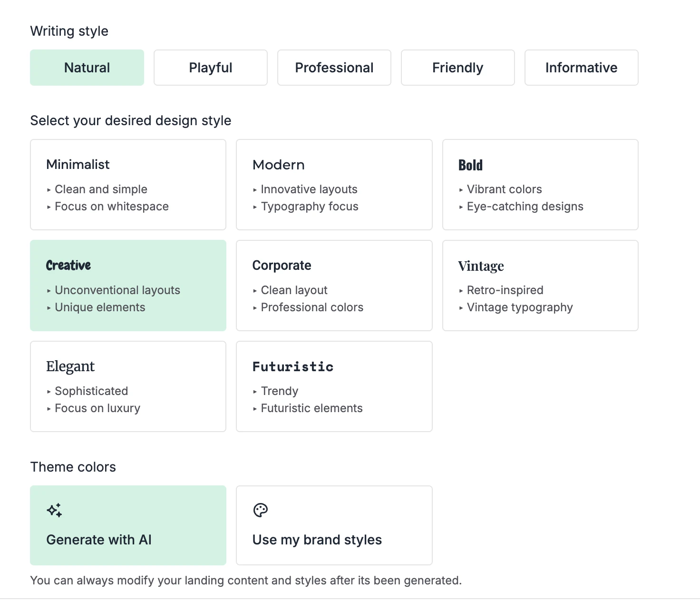Select the Informative writing style
Viewport: 700px width, 602px height.
coord(581,68)
